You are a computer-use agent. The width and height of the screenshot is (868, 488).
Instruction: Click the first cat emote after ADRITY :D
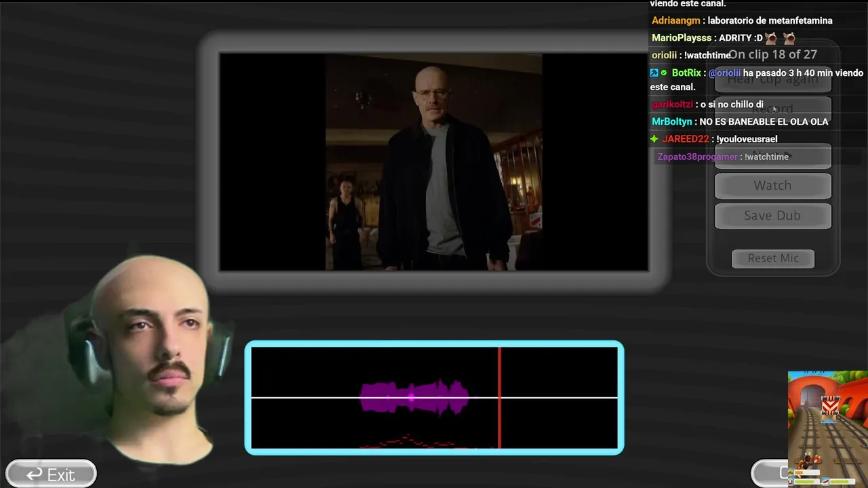[x=771, y=38]
